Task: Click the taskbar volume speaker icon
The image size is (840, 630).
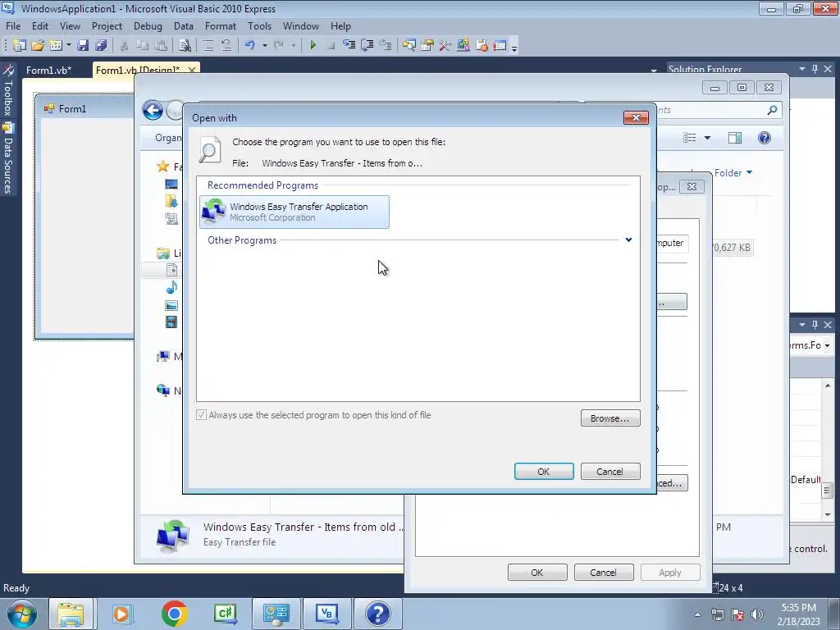Action: (x=757, y=614)
